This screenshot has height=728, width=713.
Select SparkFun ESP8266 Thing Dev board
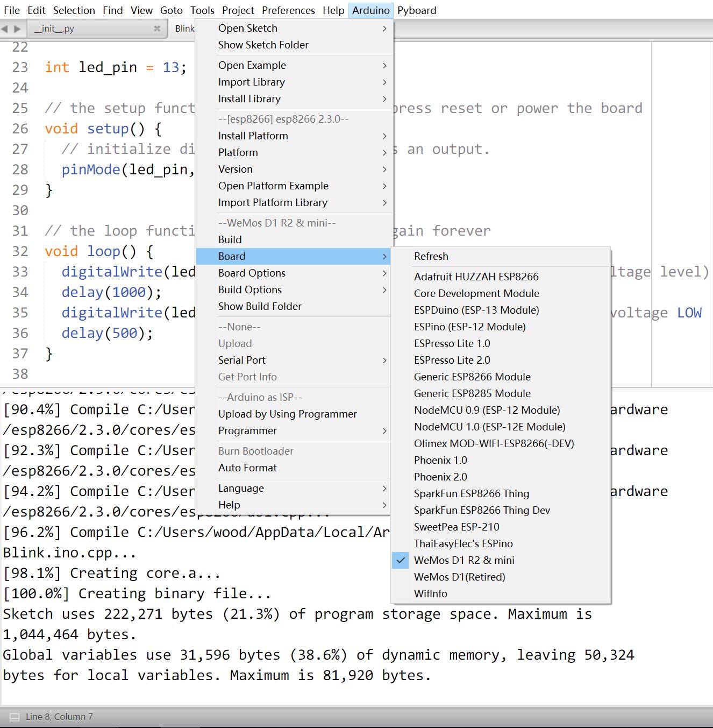click(x=501, y=510)
